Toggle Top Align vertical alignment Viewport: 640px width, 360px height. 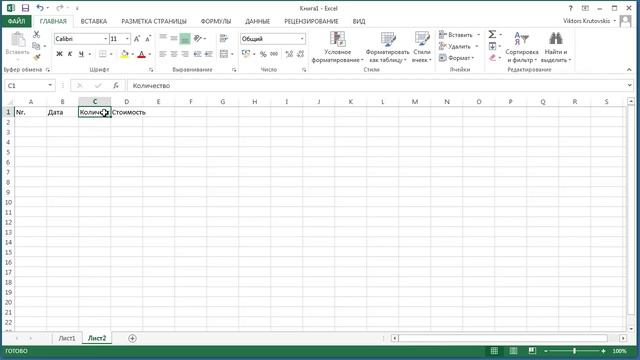click(x=163, y=38)
